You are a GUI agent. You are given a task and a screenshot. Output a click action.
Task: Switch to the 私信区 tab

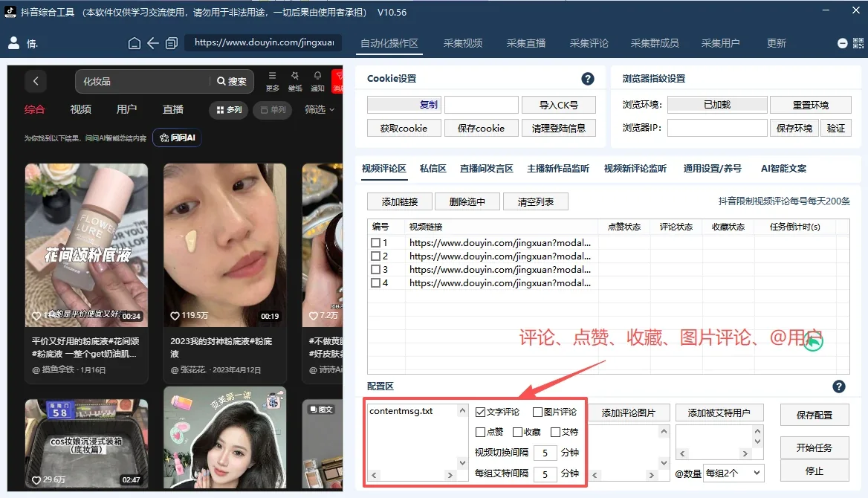point(433,169)
